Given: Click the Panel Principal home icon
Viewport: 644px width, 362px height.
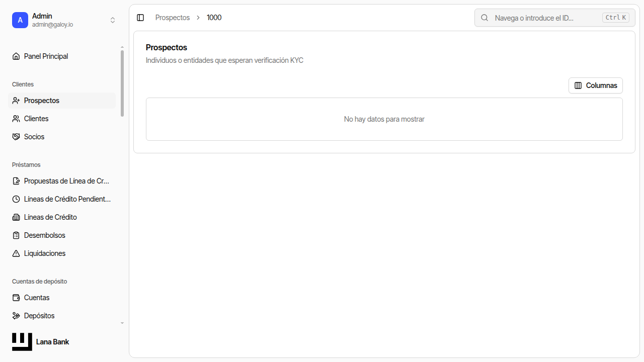Looking at the screenshot, I should pyautogui.click(x=16, y=56).
